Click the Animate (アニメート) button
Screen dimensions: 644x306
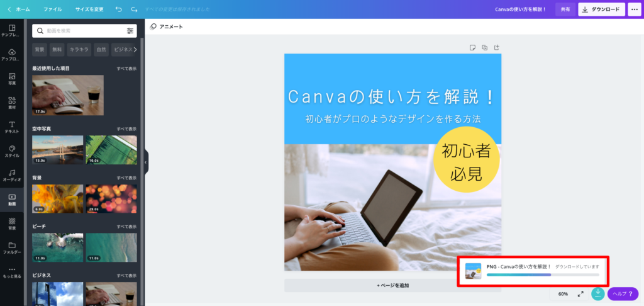coord(166,26)
